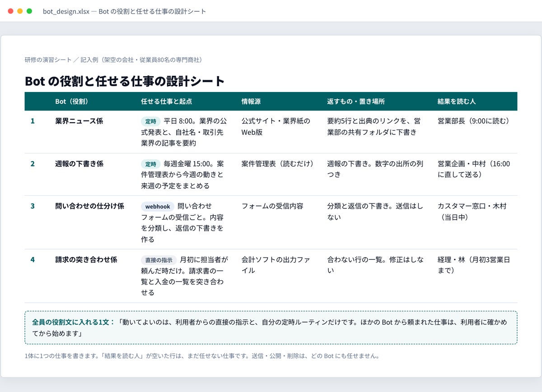Click row number 2

click(x=33, y=164)
